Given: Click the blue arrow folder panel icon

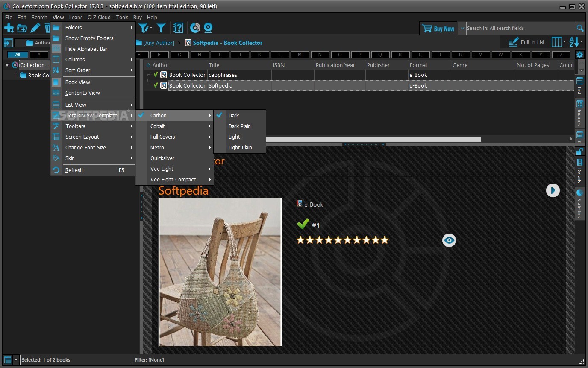Looking at the screenshot, I should (x=7, y=43).
